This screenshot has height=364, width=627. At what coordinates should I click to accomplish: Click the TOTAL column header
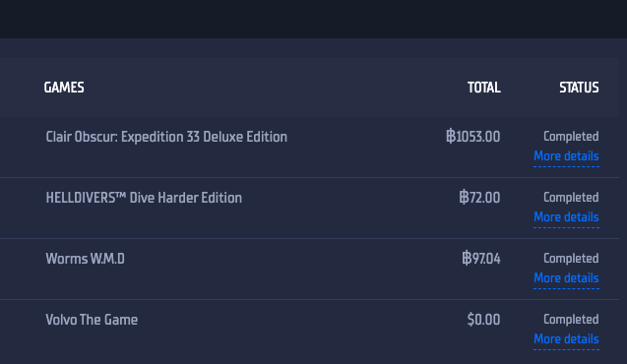pos(484,88)
